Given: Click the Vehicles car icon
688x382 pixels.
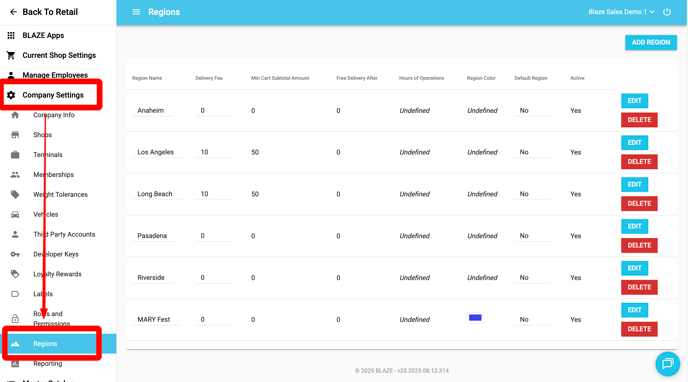Looking at the screenshot, I should coord(15,214).
